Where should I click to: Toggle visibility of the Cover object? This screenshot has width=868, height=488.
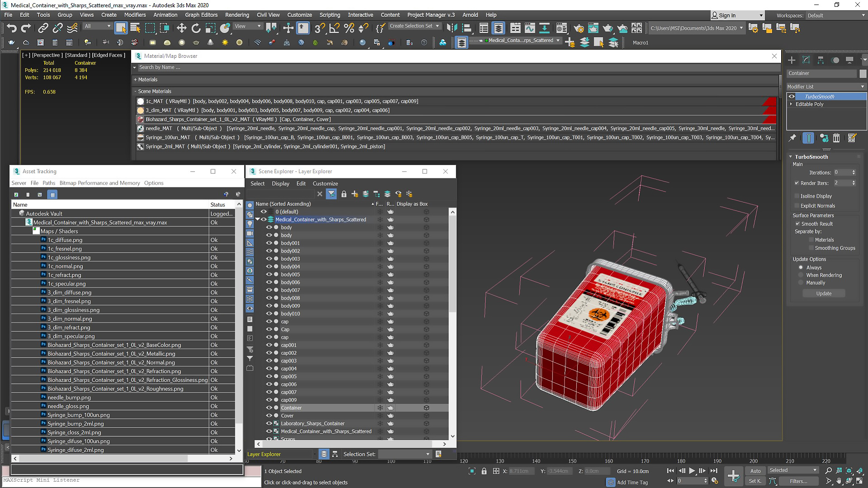point(269,416)
